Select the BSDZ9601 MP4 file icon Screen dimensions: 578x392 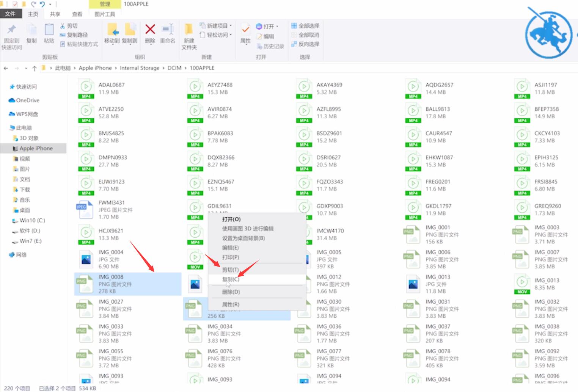coord(304,137)
